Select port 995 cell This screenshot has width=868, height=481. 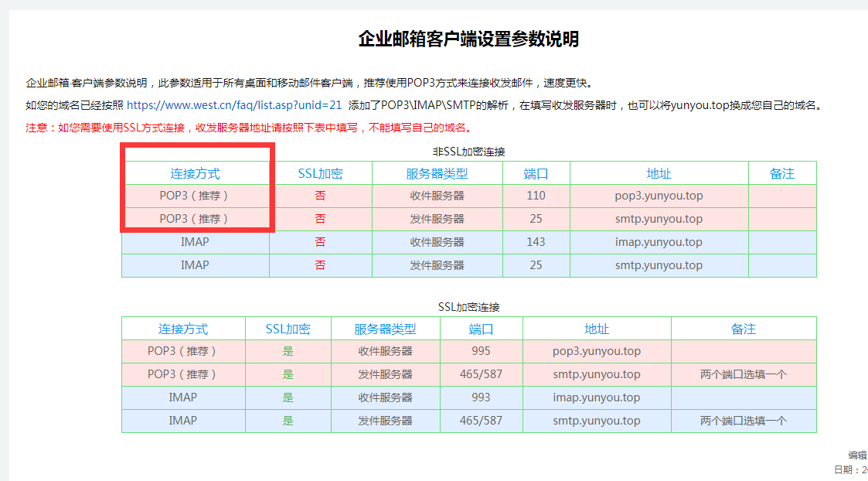(481, 351)
